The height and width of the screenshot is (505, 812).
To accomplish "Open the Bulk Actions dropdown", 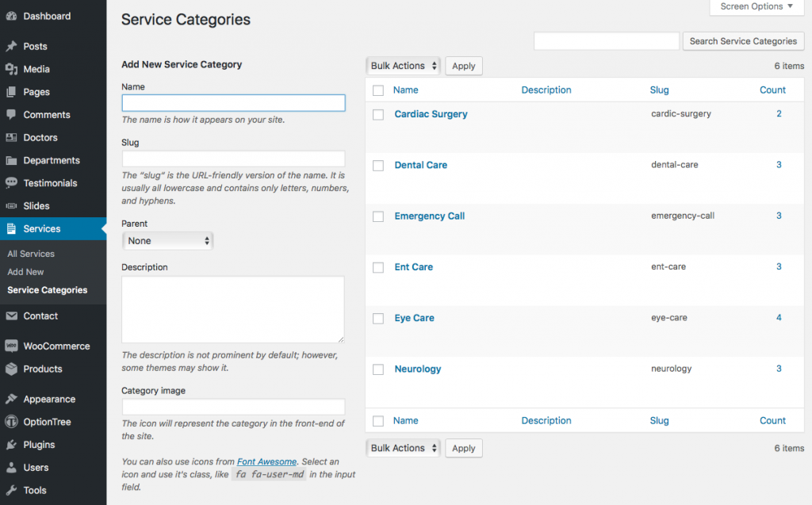I will (402, 66).
